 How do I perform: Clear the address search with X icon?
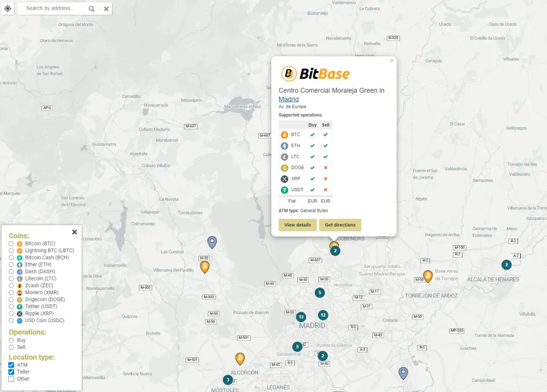106,9
